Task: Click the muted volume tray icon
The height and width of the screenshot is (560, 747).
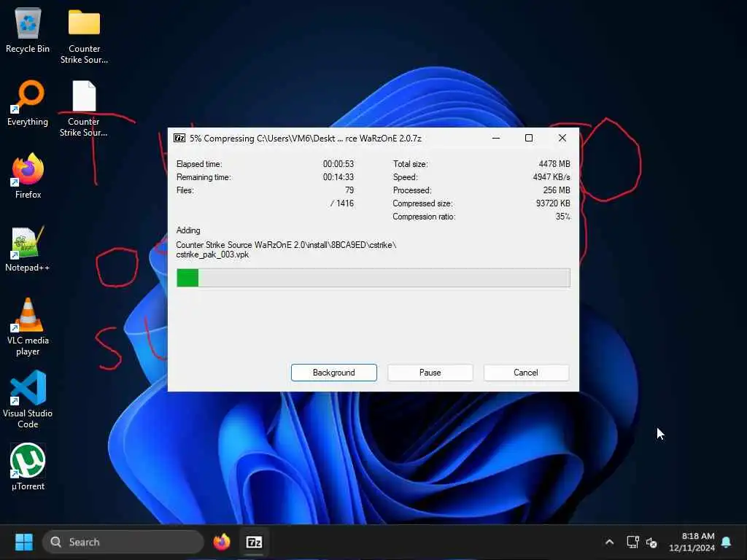Action: (651, 542)
